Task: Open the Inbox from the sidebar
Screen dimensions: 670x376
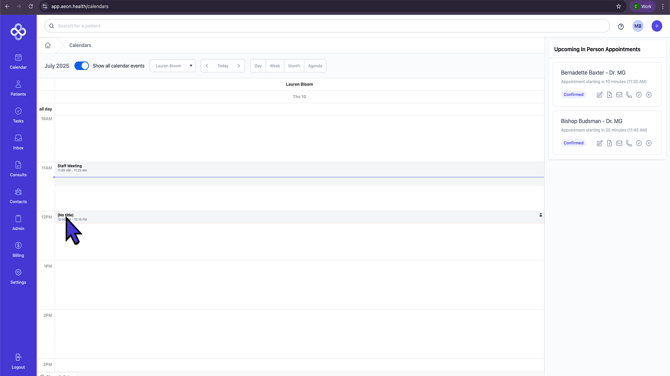Action: (x=18, y=142)
